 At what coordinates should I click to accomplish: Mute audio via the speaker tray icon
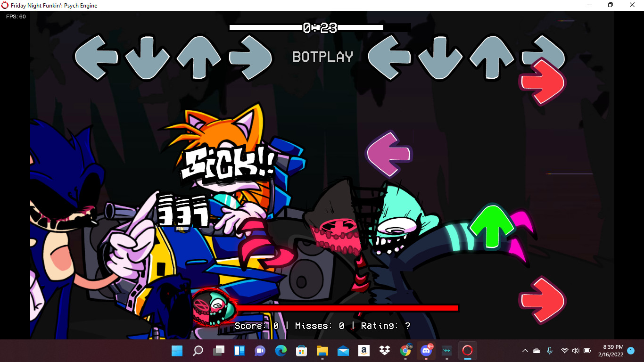click(576, 350)
